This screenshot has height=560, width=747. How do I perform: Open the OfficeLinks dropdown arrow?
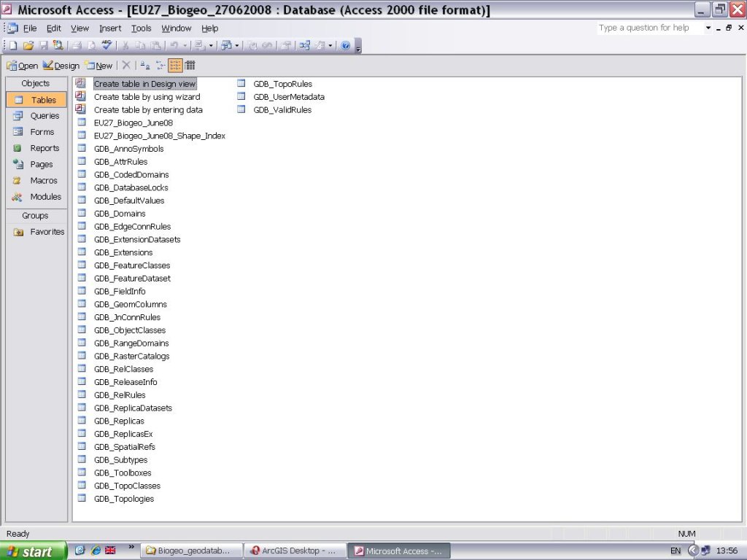(x=211, y=46)
